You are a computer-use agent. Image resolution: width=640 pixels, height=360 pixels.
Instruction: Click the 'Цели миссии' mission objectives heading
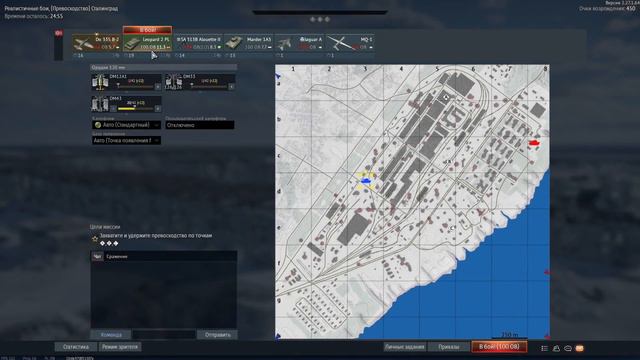pyautogui.click(x=105, y=227)
